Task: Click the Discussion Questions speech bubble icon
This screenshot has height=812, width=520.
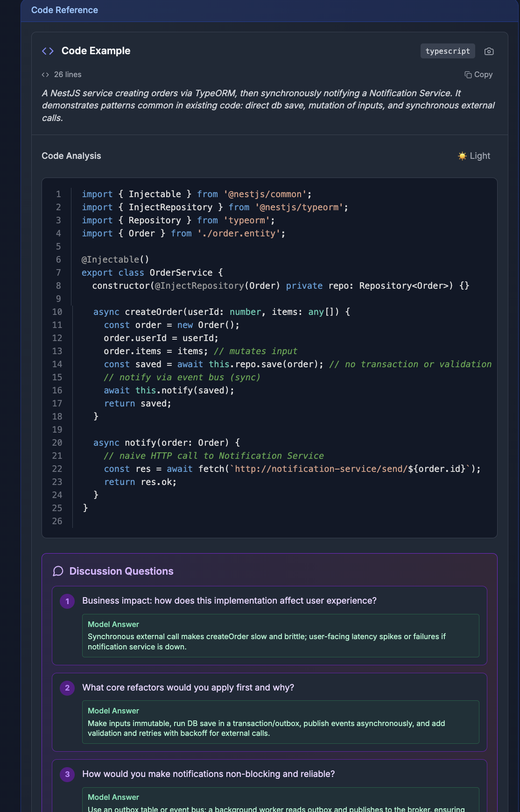Action: (x=58, y=571)
